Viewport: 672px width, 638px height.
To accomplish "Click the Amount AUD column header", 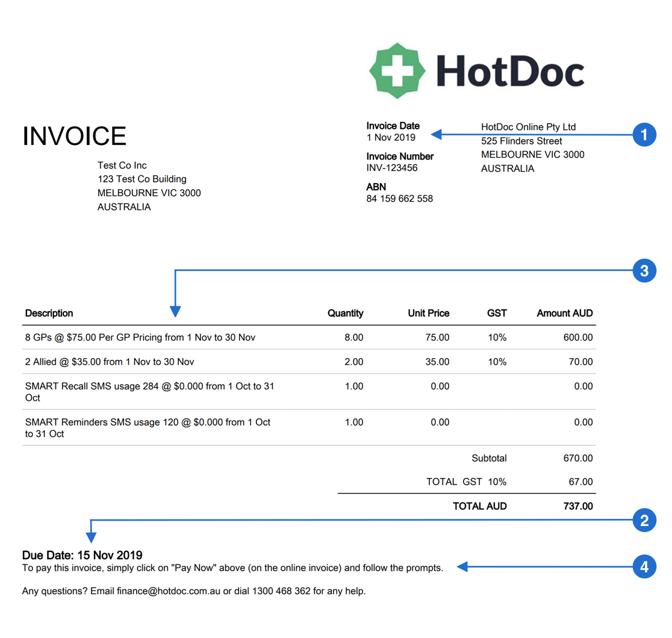I will click(x=565, y=313).
